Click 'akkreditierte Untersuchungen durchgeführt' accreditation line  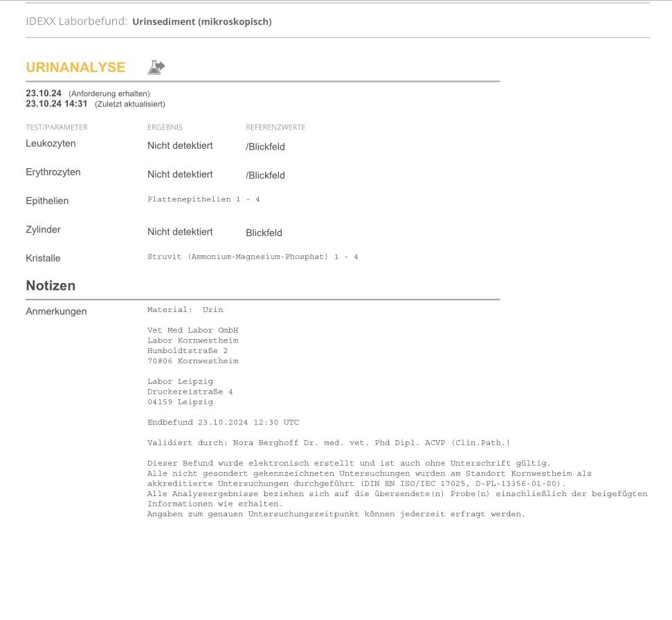356,484
